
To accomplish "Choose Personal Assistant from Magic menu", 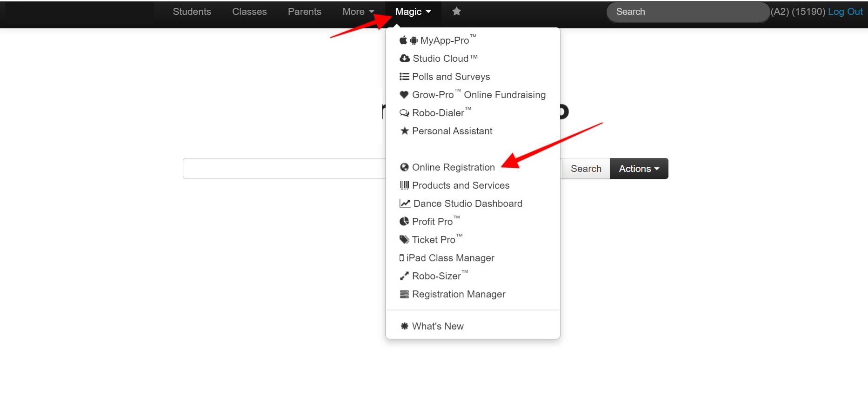I will 452,131.
